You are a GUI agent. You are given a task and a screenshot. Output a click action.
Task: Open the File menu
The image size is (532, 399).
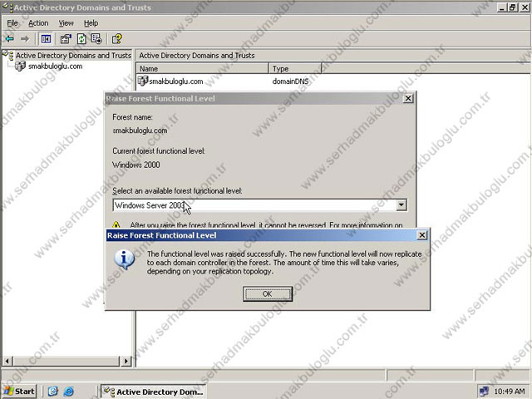(x=12, y=23)
